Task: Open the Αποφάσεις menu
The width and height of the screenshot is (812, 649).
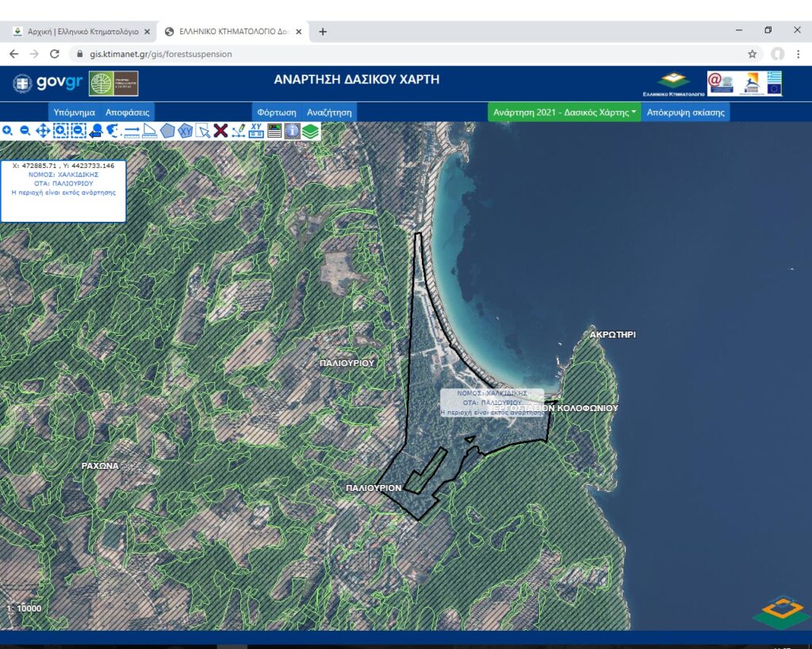Action: click(x=128, y=113)
